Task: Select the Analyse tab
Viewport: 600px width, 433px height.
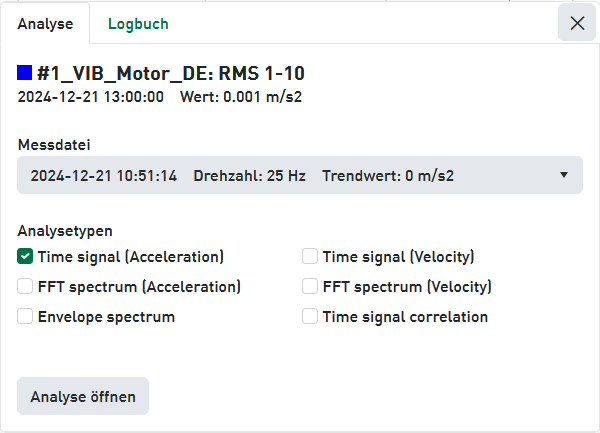Action: (45, 23)
